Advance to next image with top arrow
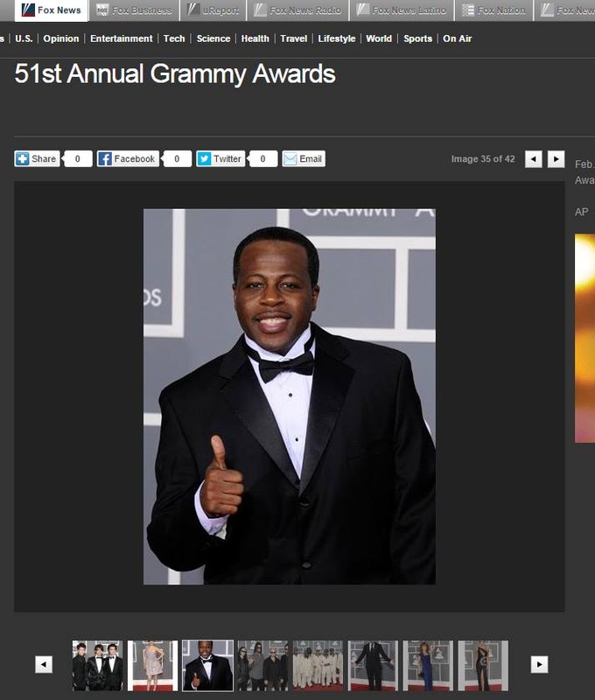595x700 pixels. 556,159
